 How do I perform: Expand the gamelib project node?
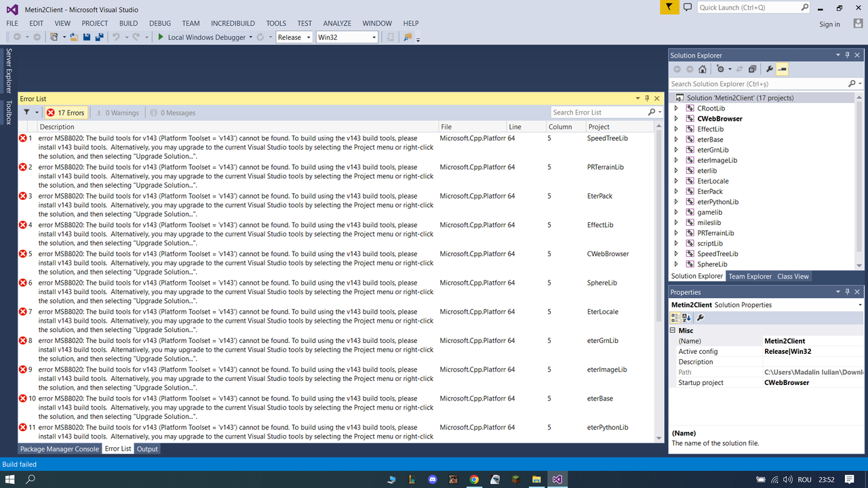[676, 212]
